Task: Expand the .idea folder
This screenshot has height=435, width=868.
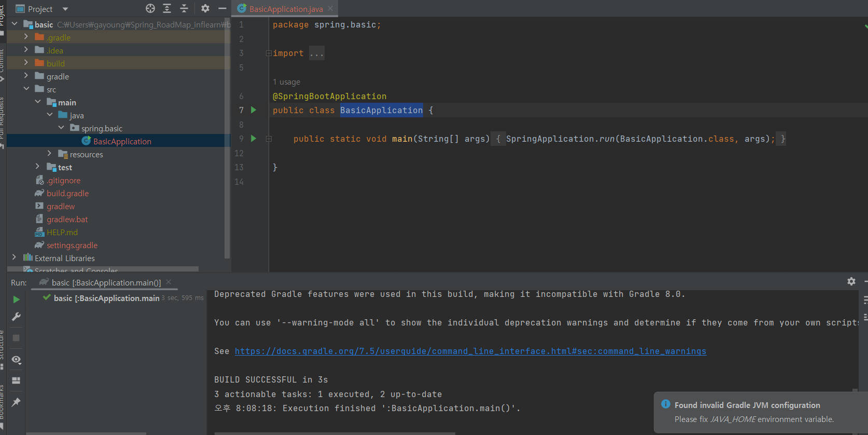Action: coord(26,50)
